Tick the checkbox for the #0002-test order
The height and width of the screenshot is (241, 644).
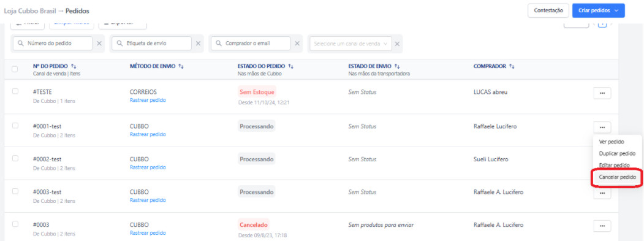tap(15, 158)
